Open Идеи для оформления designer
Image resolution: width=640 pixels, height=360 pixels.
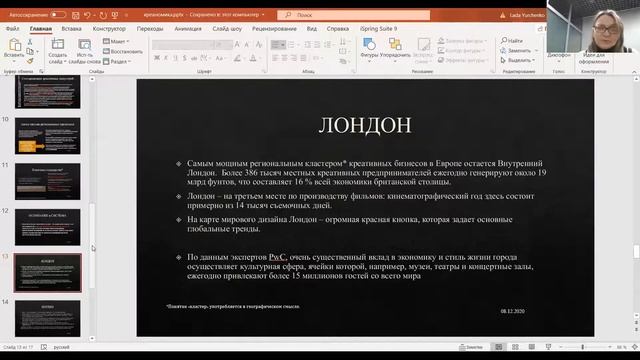pyautogui.click(x=593, y=58)
